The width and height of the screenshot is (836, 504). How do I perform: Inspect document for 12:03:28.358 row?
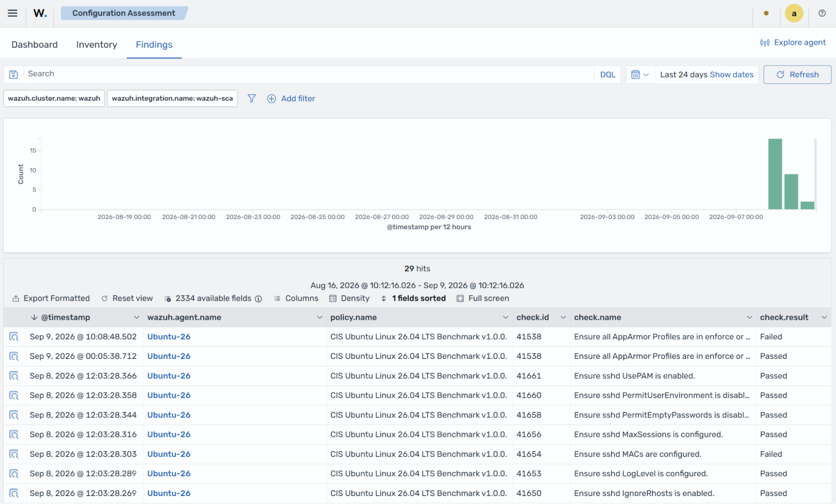(14, 395)
